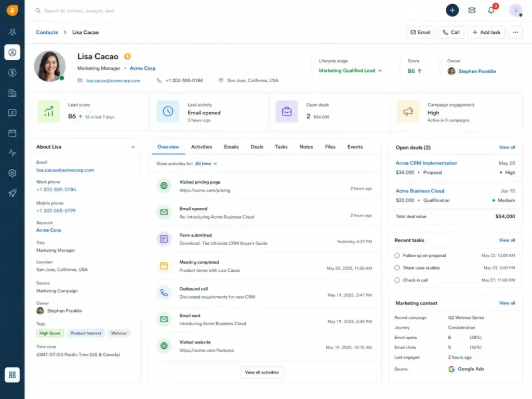The width and height of the screenshot is (532, 399).
Task: Open the conversations chat icon in sidebar
Action: point(12,113)
